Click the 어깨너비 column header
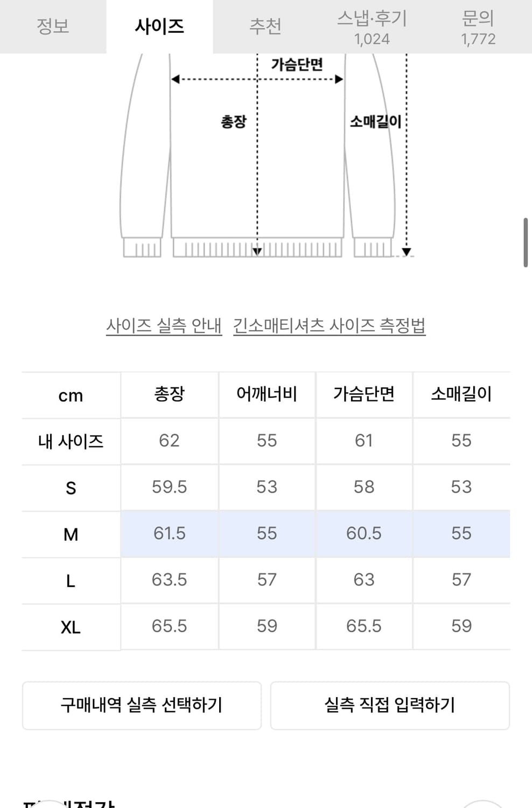This screenshot has height=808, width=532. (x=267, y=395)
